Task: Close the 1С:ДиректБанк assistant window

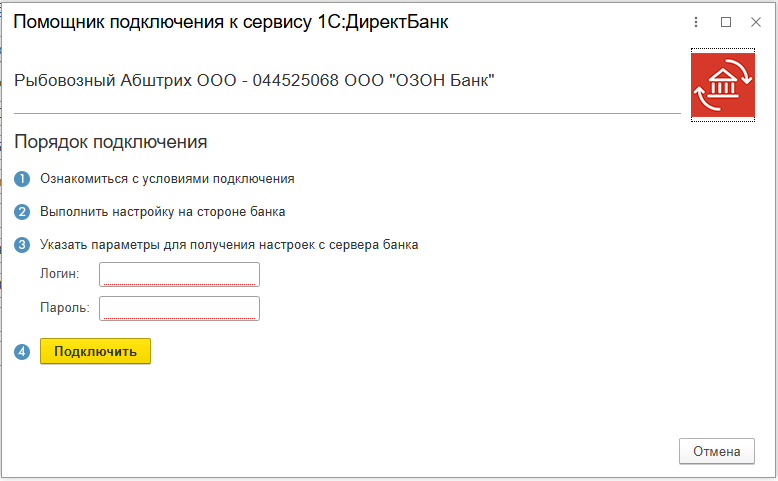Action: [x=755, y=22]
